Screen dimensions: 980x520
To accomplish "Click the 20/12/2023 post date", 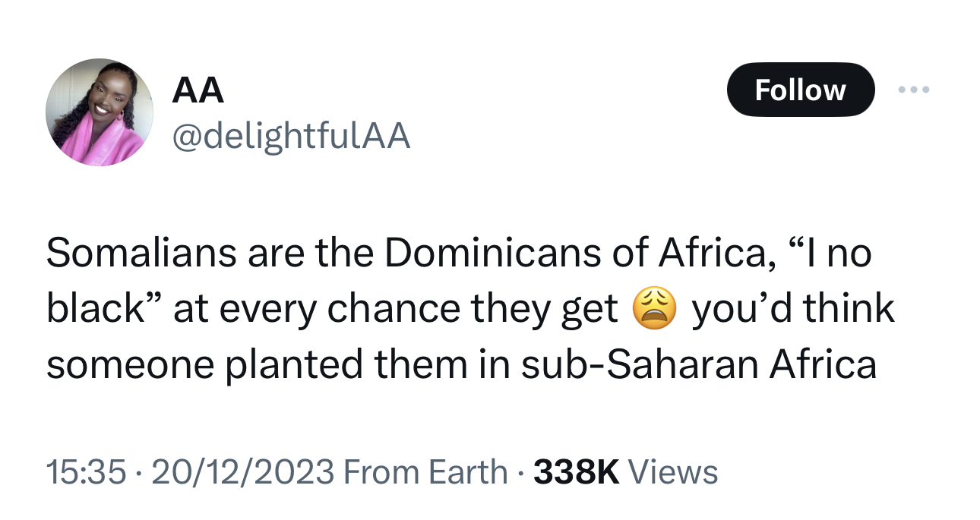I will tap(243, 472).
